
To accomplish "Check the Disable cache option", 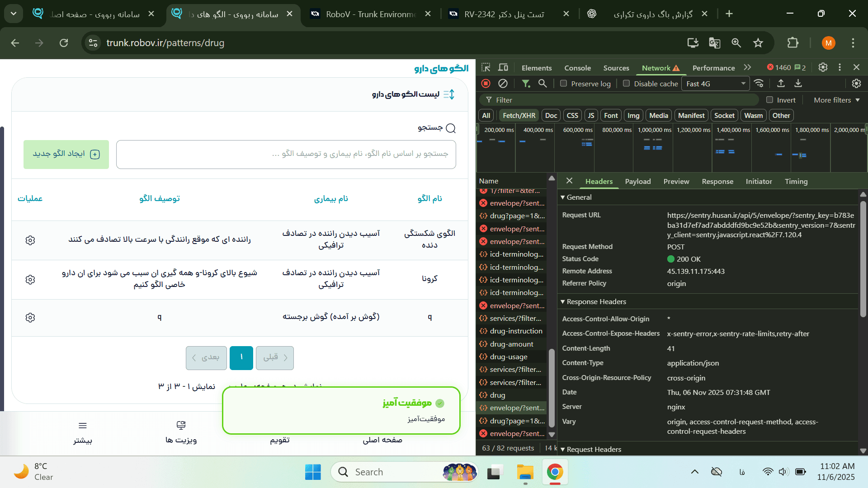I will (x=627, y=84).
